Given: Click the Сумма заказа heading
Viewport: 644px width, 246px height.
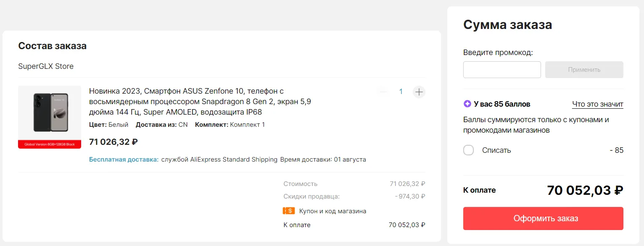Looking at the screenshot, I should pos(507,25).
